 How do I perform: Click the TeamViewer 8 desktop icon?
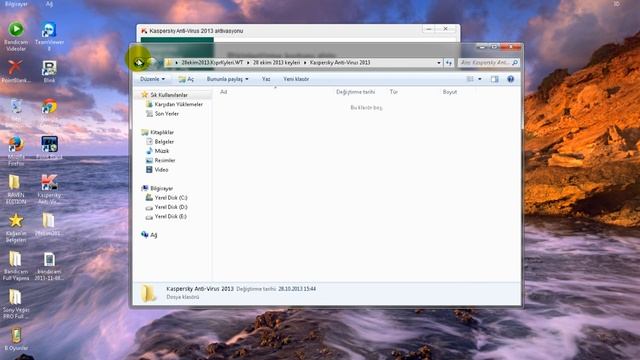pos(49,36)
